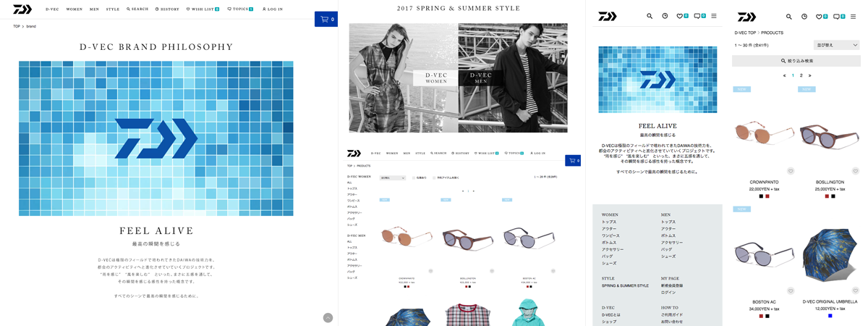Viewport: 868px width, 326px height.
Task: Select WOMEN in the top navigation bar
Action: [75, 9]
